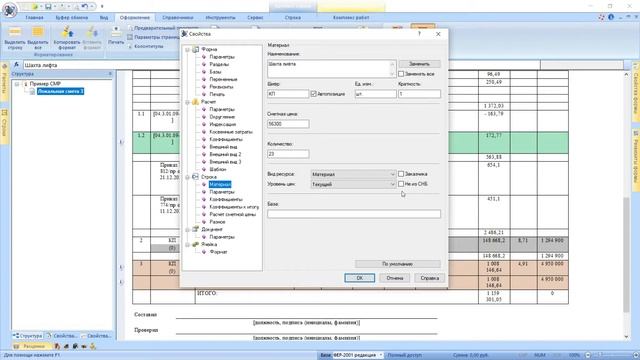The height and width of the screenshot is (360, 640).
Task: Click the last small icon in the bottom toolbar row
Action: coord(93,346)
